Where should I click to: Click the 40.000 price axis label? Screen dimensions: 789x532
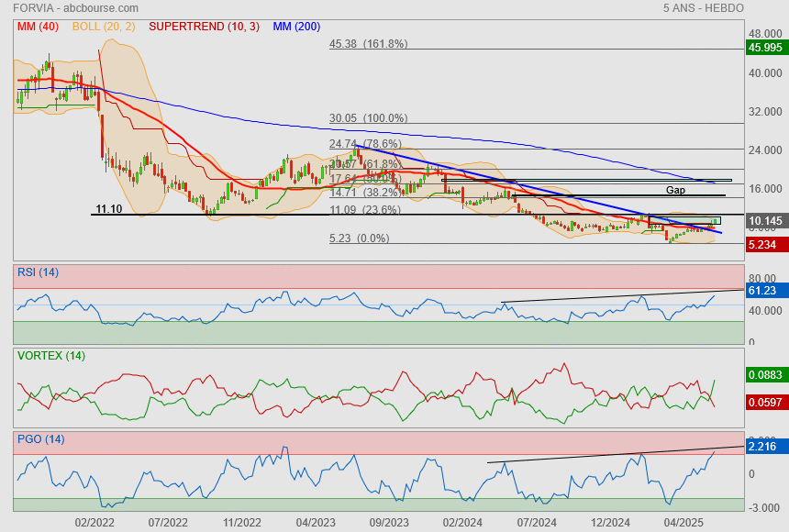point(765,73)
